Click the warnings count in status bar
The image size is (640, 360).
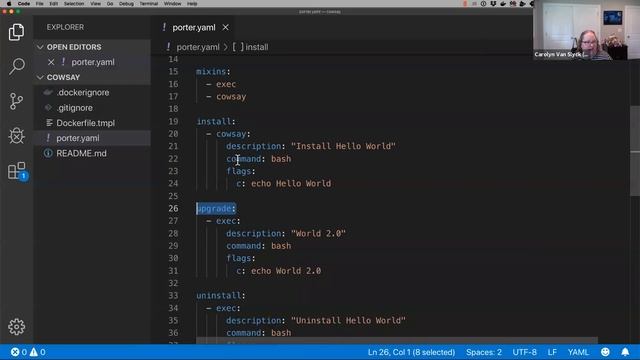(x=38, y=352)
